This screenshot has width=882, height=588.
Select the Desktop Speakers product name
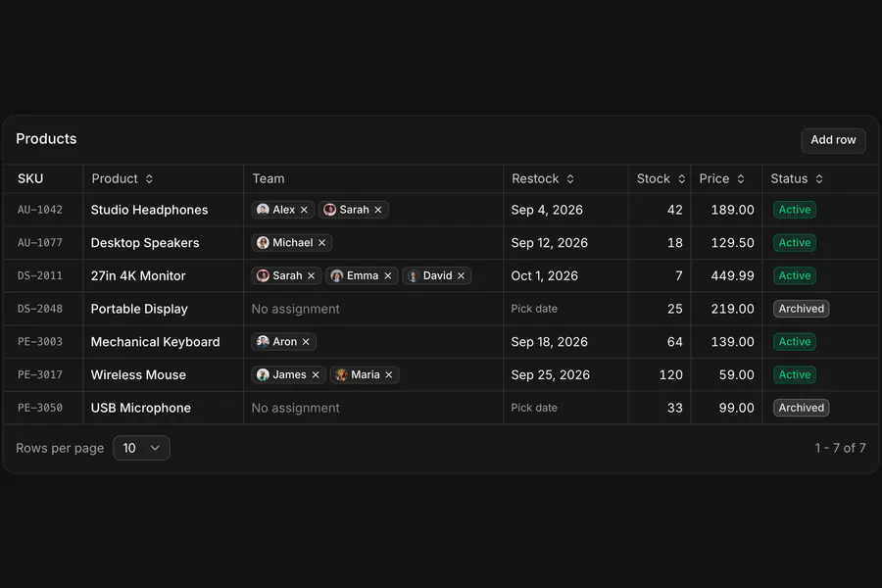(145, 242)
